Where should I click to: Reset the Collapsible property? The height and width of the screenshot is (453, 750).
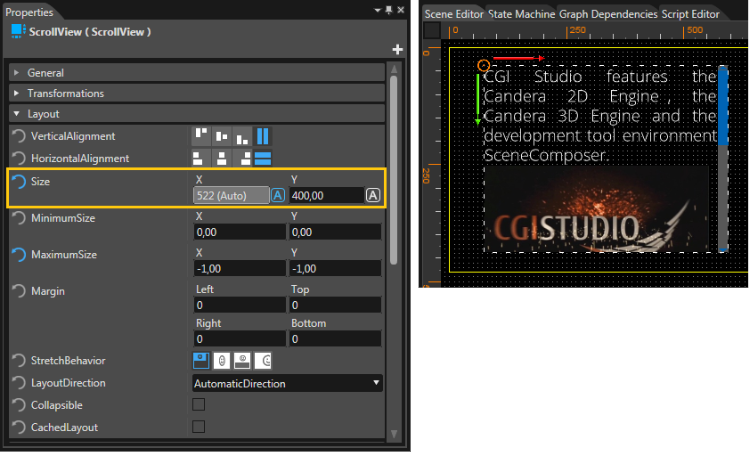[19, 405]
